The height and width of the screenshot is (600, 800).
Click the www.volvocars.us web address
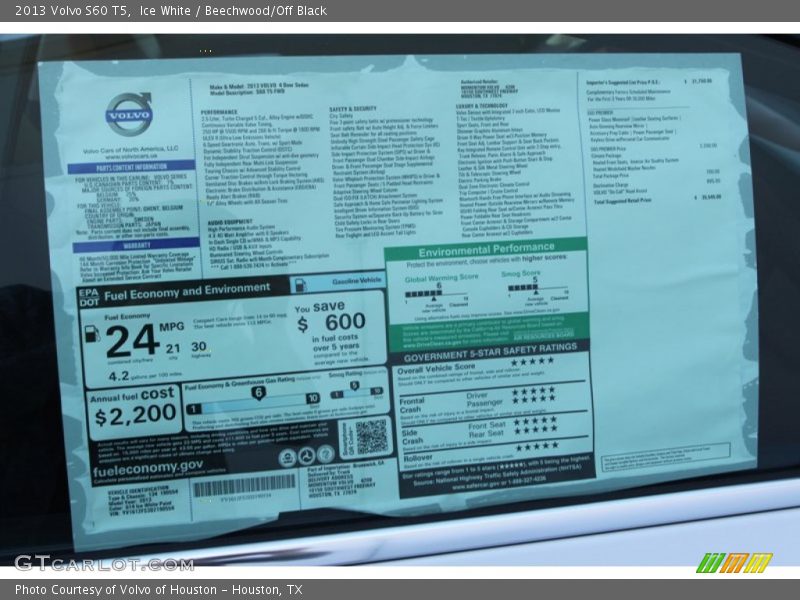tap(131, 157)
